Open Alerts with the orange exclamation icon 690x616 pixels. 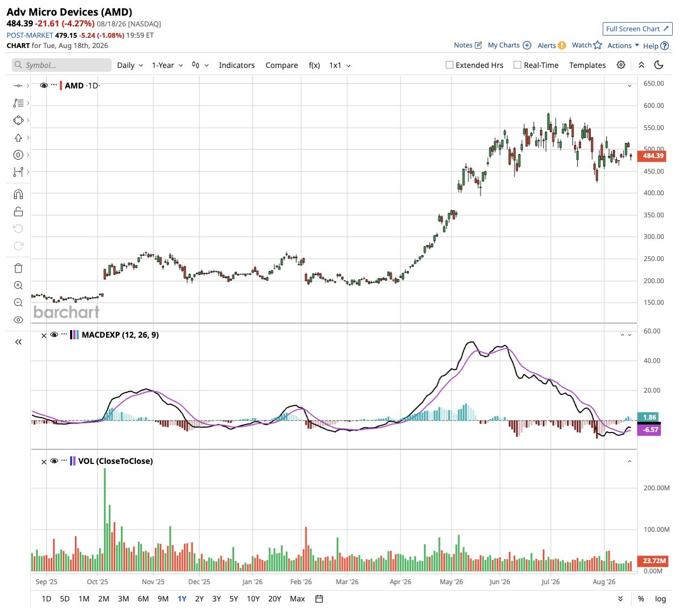[x=551, y=45]
